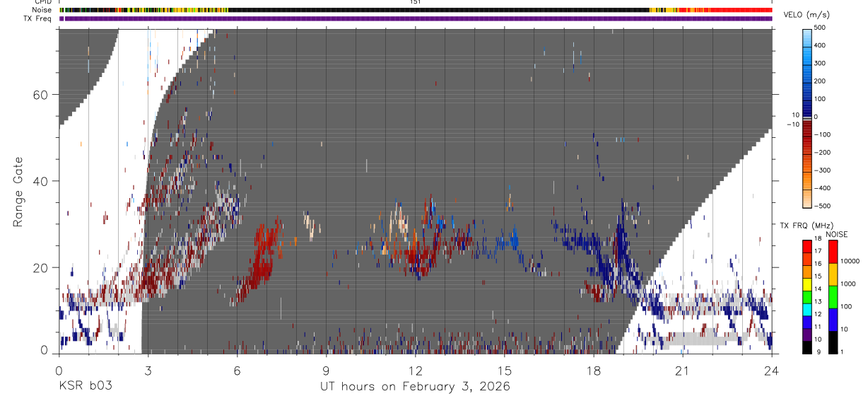The image size is (868, 401).
Task: Click the '-500' velocity scale value
Action: click(823, 206)
